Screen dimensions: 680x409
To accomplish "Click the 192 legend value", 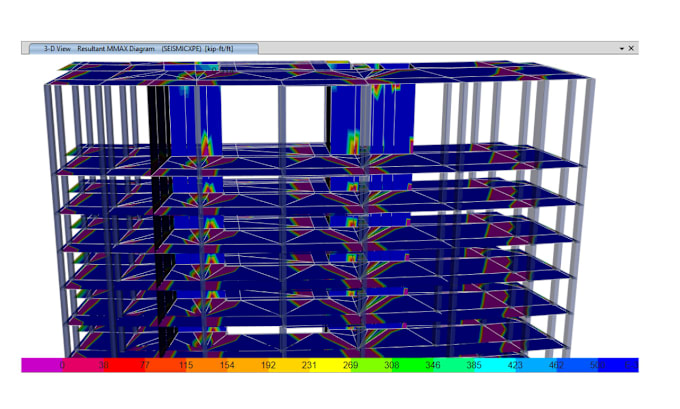I will click(268, 365).
